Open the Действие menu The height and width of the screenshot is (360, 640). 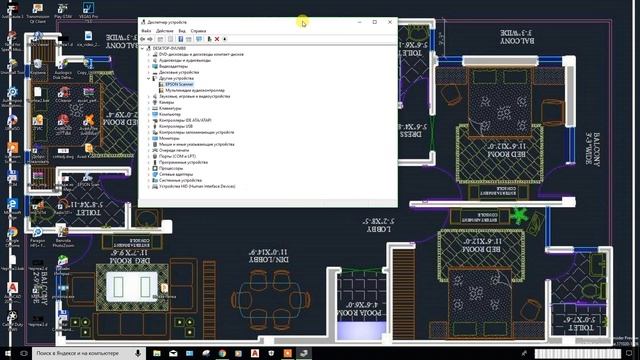coord(164,31)
